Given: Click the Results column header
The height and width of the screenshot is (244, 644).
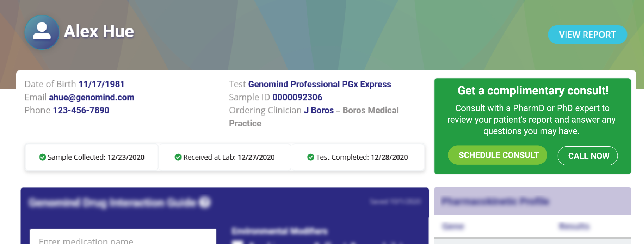Looking at the screenshot, I should [574, 226].
